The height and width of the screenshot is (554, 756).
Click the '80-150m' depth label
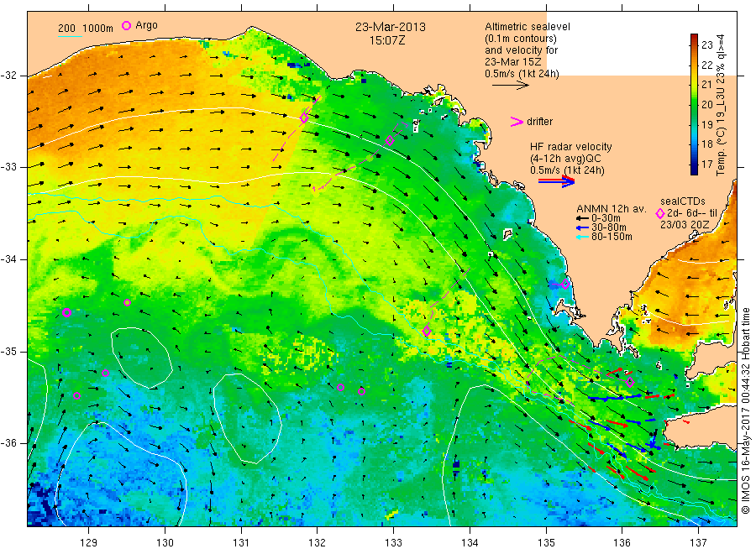tap(612, 237)
